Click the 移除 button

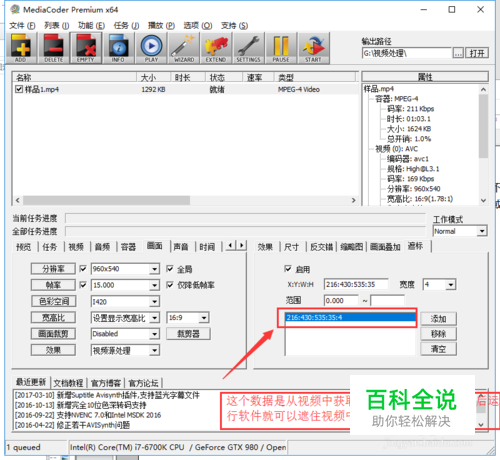[438, 334]
